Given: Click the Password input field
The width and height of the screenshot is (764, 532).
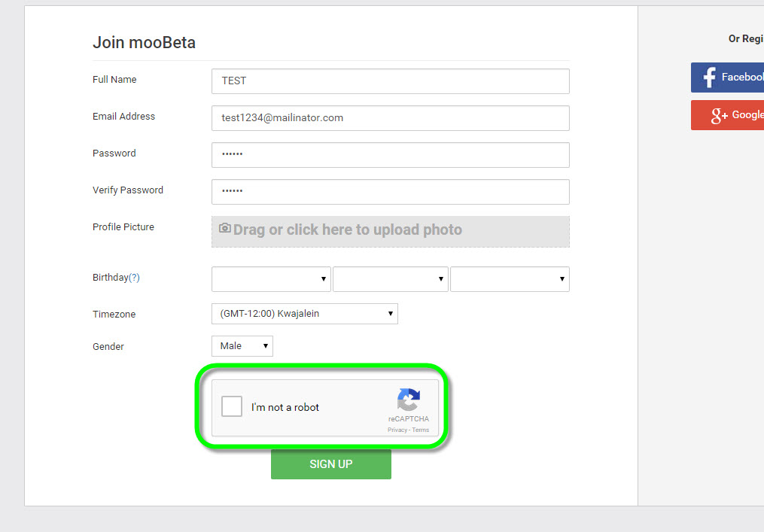Looking at the screenshot, I should pos(390,155).
